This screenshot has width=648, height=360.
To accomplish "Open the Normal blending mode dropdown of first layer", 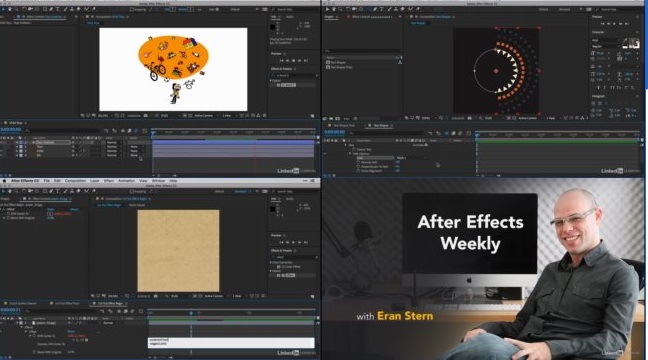I will point(112,143).
